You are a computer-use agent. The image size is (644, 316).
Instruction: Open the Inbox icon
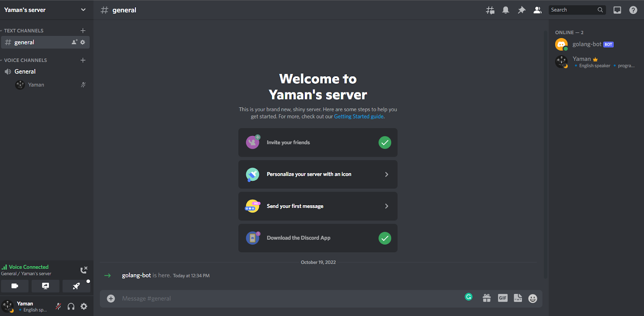tap(617, 10)
